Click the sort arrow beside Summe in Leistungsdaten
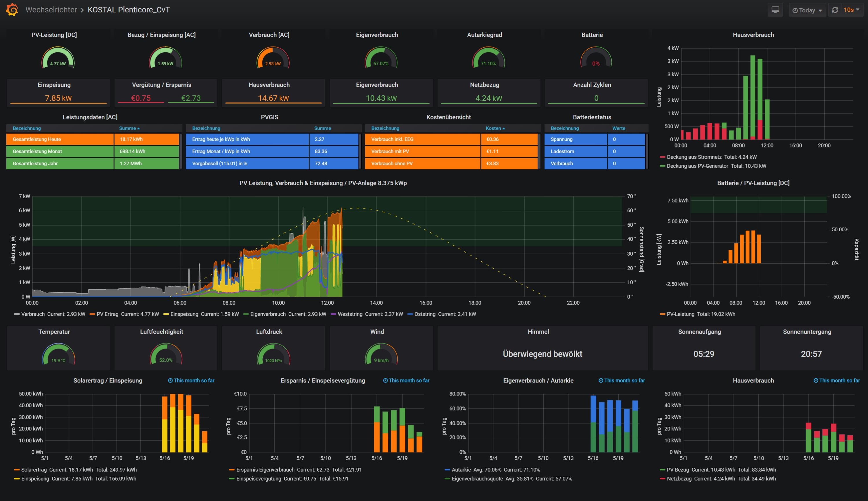This screenshot has width=868, height=501. 138,128
